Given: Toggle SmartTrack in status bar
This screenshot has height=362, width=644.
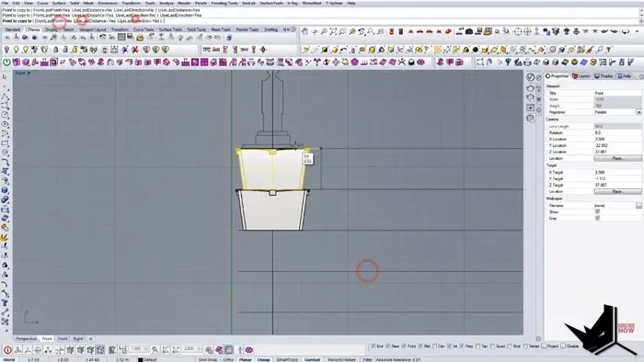Looking at the screenshot, I should tap(287, 359).
